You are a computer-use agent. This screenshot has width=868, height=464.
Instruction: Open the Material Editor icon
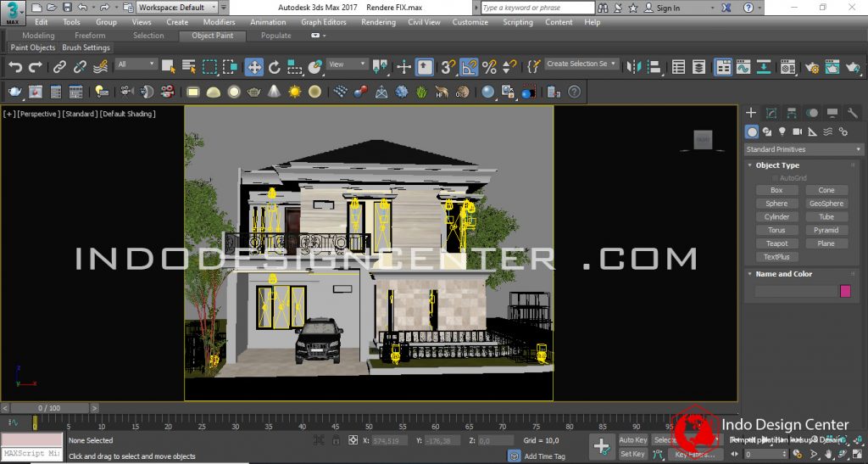[787, 67]
